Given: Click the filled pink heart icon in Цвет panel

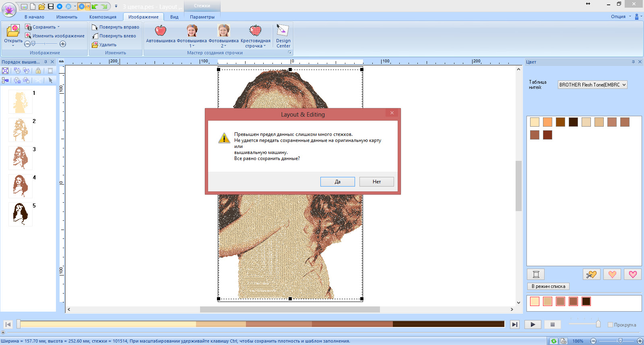Looking at the screenshot, I should [x=633, y=274].
